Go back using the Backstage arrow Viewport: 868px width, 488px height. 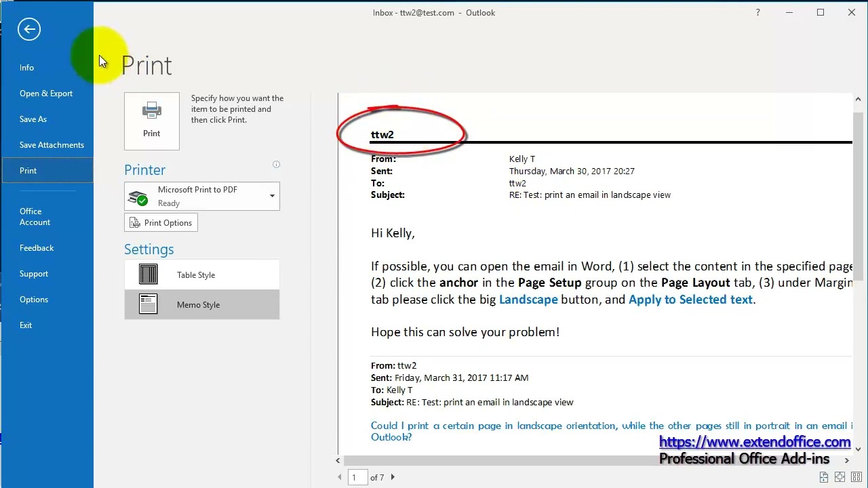click(x=29, y=29)
